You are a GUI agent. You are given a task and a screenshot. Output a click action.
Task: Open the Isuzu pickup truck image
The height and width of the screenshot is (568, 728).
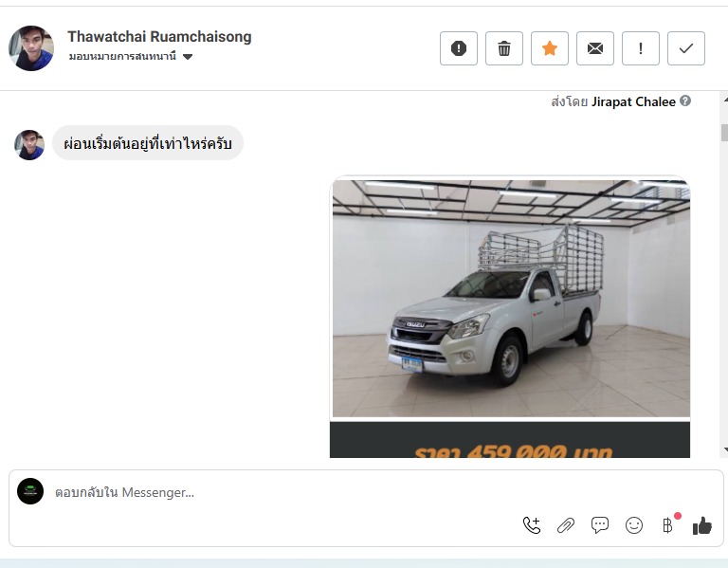[511, 299]
